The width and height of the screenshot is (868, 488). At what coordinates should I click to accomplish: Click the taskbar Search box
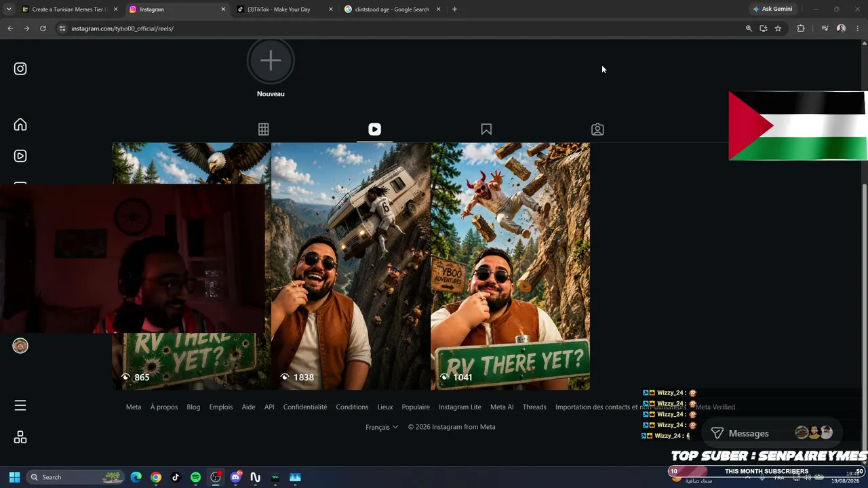point(76,477)
